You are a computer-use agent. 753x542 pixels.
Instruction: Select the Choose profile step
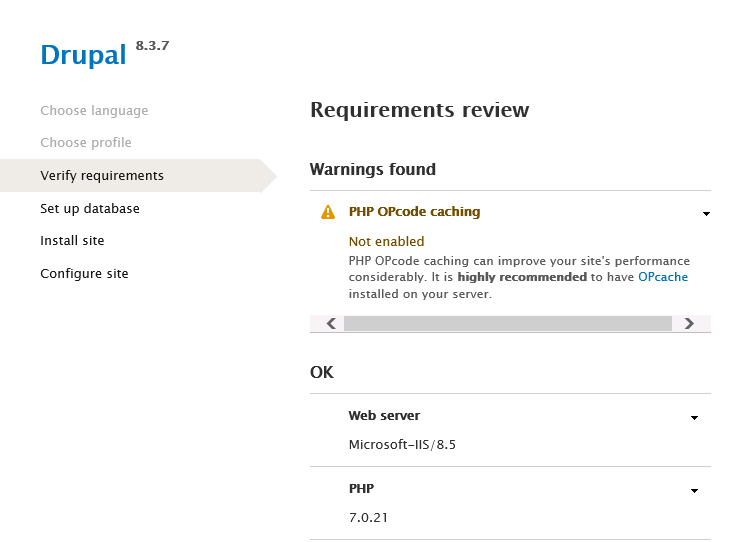tap(86, 143)
